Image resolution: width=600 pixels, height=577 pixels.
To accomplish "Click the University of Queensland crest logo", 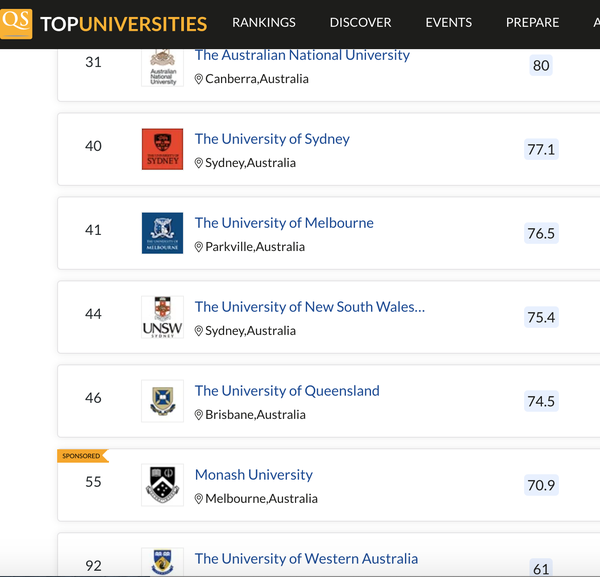I will 163,401.
